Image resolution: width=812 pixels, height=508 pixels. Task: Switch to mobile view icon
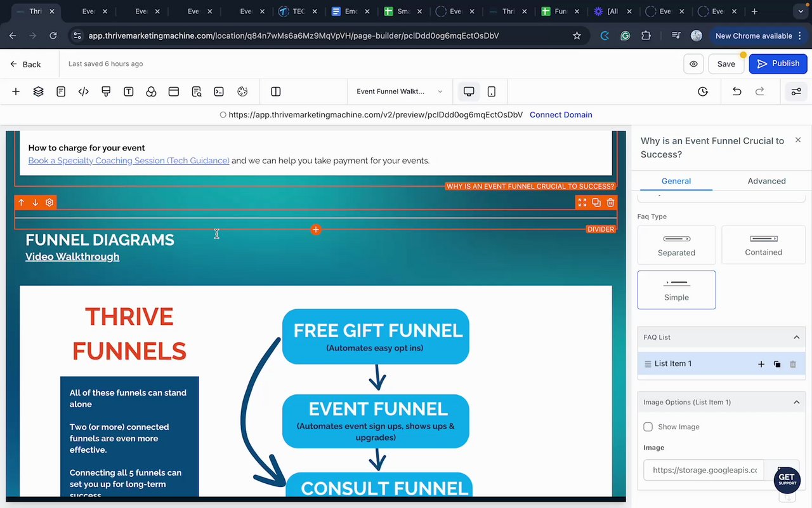coord(492,91)
